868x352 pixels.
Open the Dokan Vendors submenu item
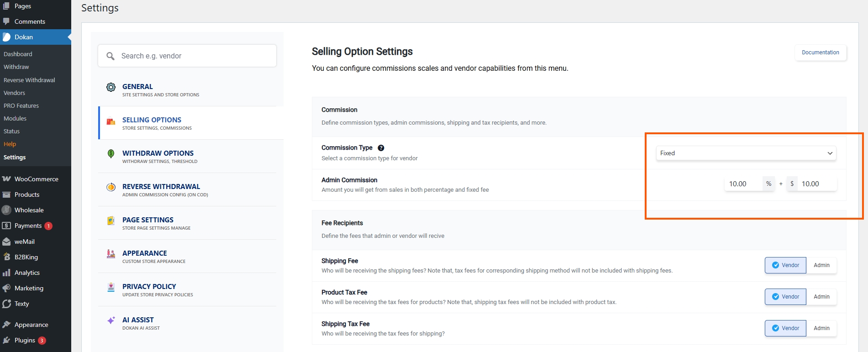coord(14,93)
